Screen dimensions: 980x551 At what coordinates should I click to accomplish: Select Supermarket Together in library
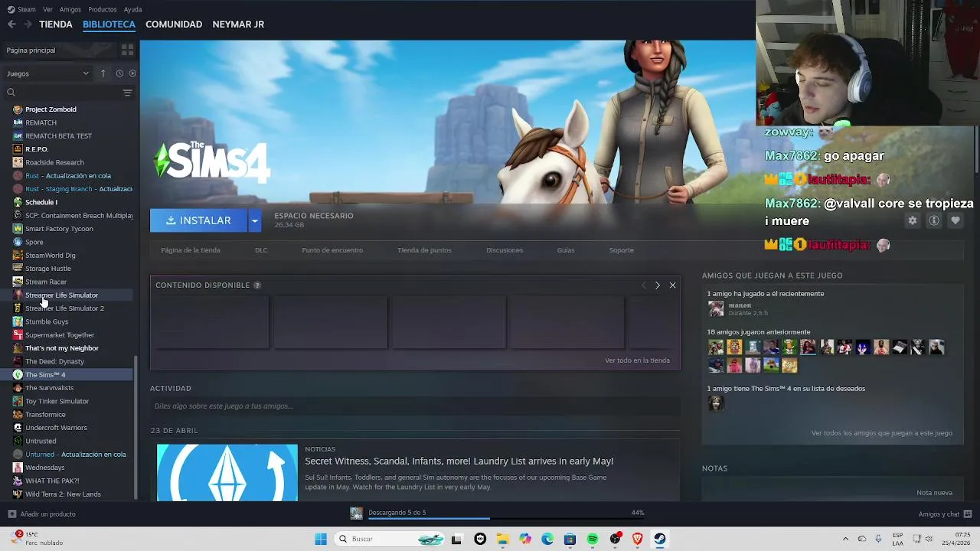(x=60, y=335)
